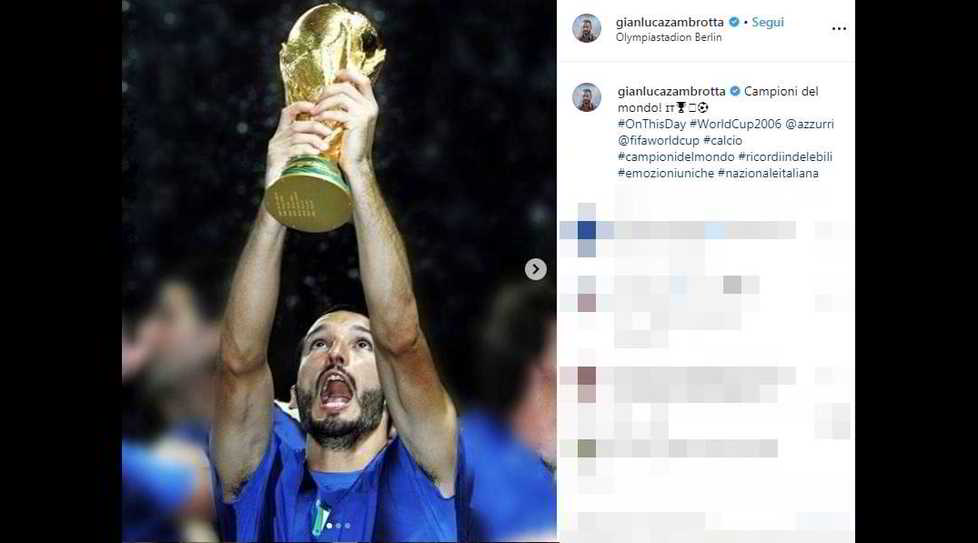Open the three-dots more options menu
This screenshot has width=978, height=543.
click(x=839, y=29)
